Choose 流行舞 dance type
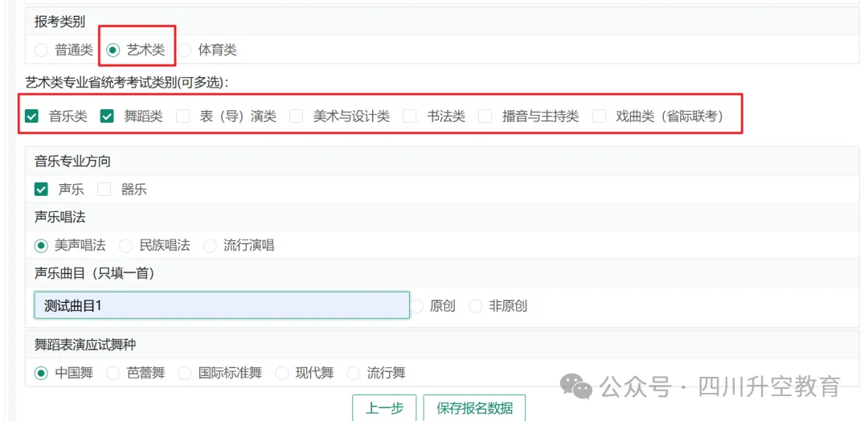Image resolution: width=868 pixels, height=421 pixels. point(353,374)
